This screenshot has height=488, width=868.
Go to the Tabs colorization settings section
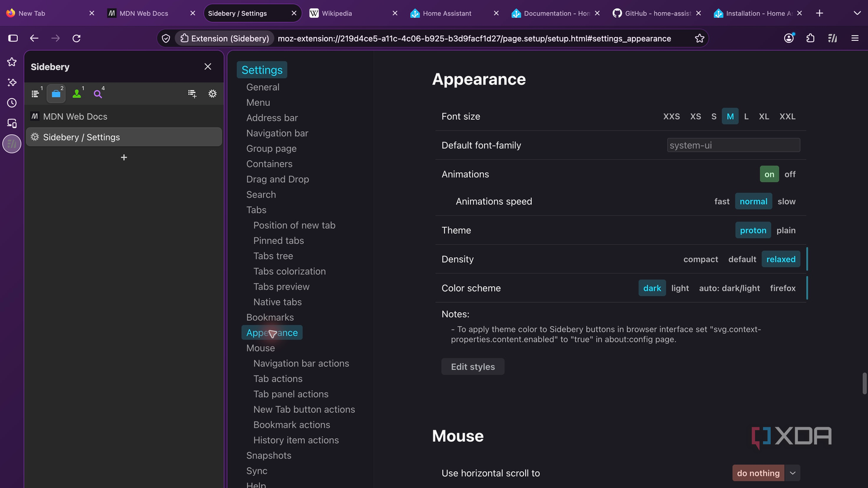[x=289, y=271]
